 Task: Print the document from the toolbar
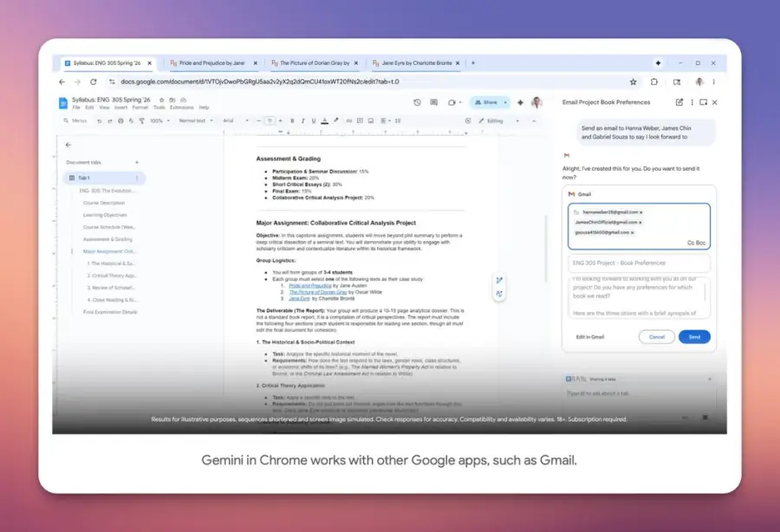pyautogui.click(x=120, y=120)
